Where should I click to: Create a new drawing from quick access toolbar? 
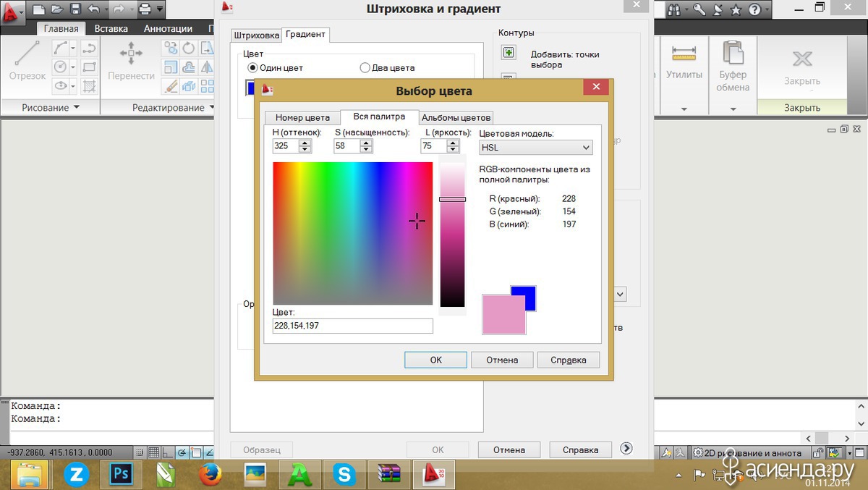click(x=39, y=9)
